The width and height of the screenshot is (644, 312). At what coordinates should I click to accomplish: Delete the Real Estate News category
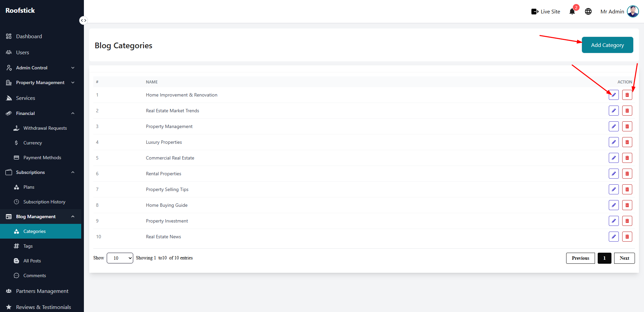[x=627, y=237]
